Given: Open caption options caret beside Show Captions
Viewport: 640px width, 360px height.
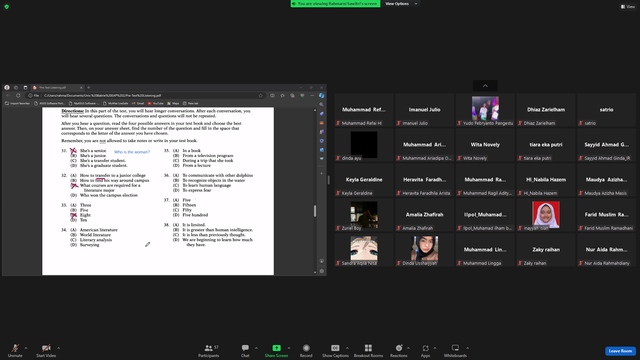Looking at the screenshot, I should coord(347,348).
